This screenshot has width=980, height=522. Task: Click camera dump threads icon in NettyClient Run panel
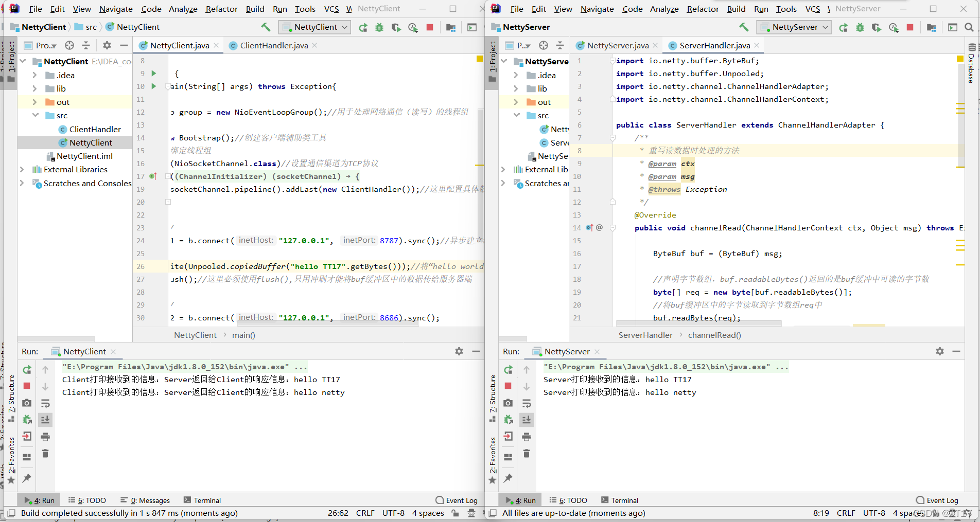[x=27, y=403]
